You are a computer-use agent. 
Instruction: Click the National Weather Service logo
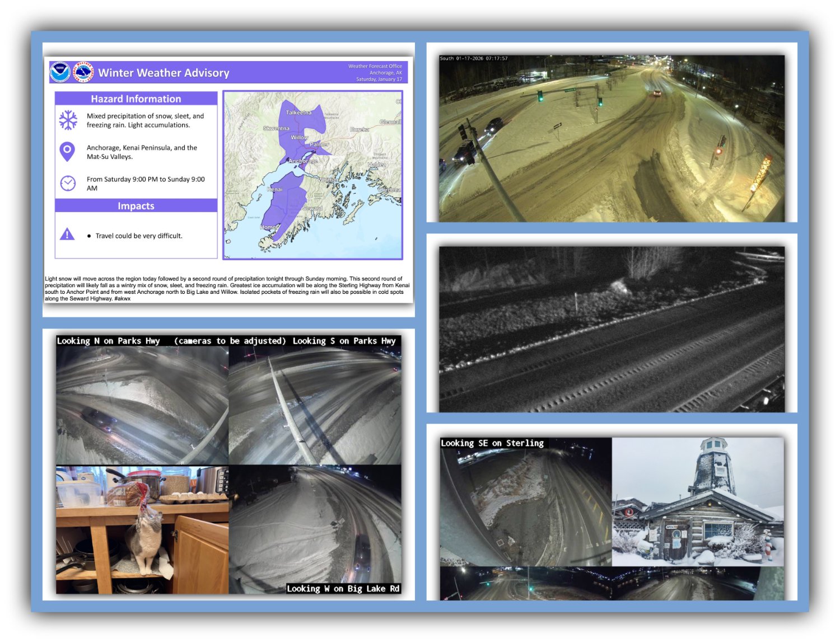coord(84,72)
